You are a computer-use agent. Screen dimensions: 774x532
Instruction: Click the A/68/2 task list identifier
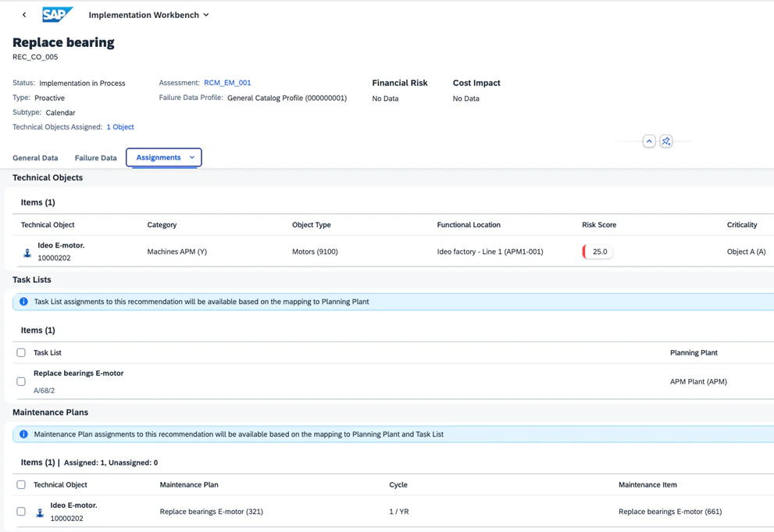point(44,391)
